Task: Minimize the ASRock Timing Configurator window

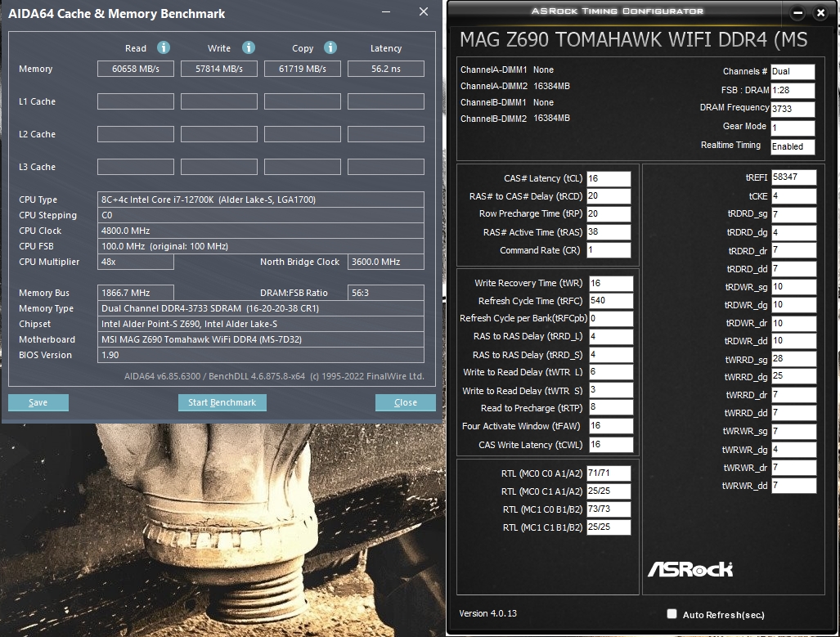Action: [797, 13]
